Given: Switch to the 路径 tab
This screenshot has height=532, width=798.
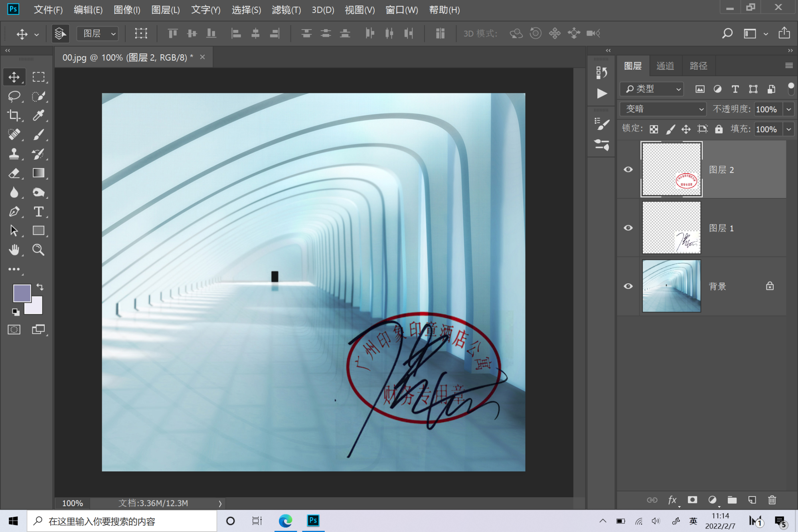Looking at the screenshot, I should [698, 66].
